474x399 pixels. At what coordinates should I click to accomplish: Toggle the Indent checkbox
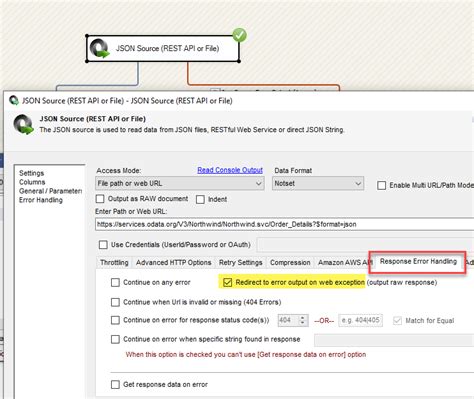pyautogui.click(x=200, y=199)
